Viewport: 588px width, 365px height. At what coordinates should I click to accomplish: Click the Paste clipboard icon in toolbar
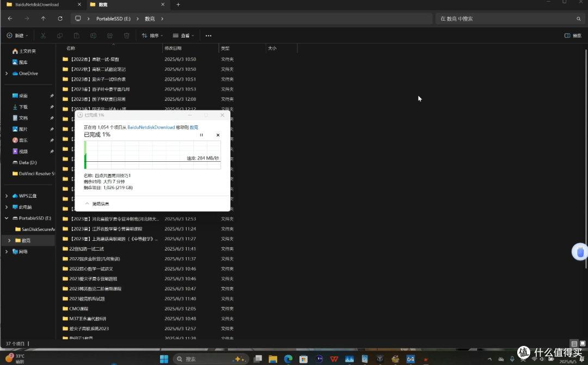click(77, 35)
